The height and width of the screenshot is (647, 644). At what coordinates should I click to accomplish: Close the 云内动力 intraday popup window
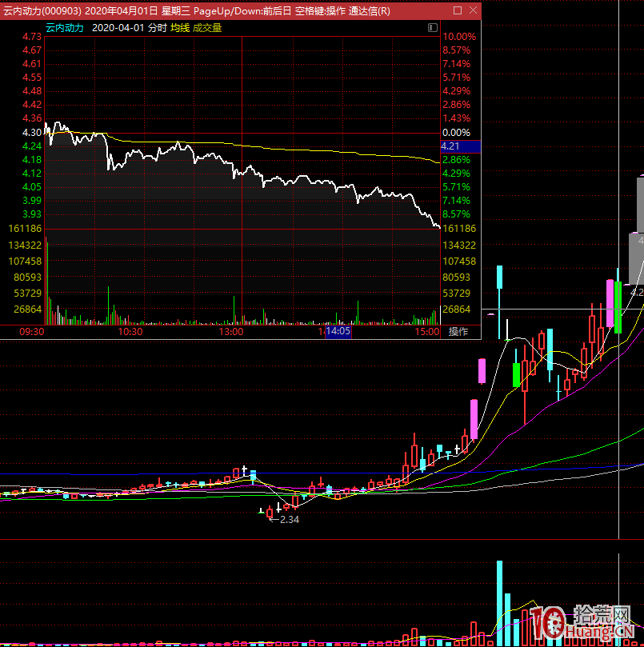pos(473,11)
